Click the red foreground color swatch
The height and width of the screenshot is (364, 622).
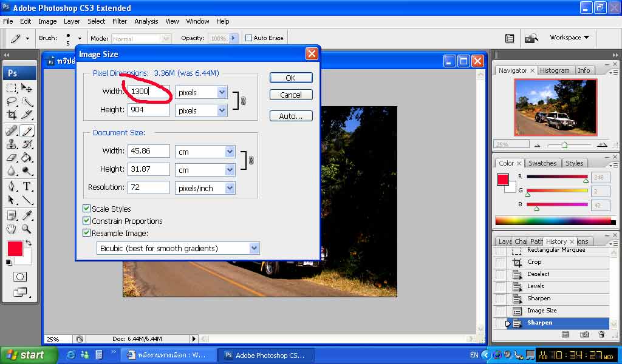[x=15, y=248]
